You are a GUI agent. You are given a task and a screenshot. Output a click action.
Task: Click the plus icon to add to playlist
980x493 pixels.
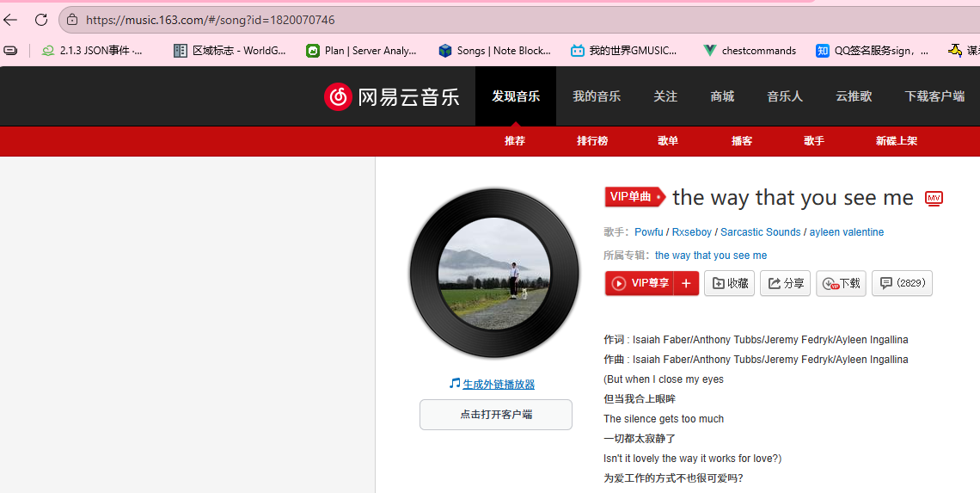pyautogui.click(x=686, y=284)
